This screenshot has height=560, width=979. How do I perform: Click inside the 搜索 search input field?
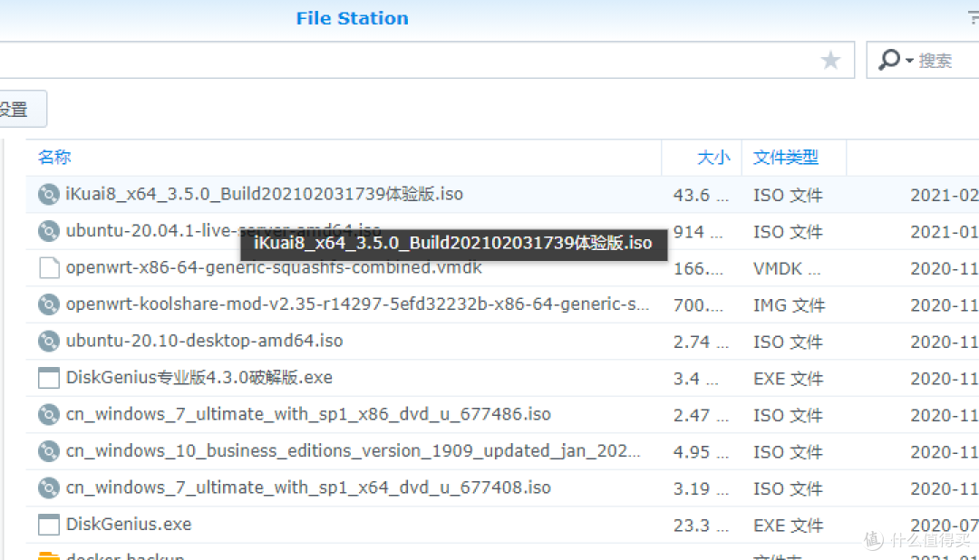pos(943,60)
